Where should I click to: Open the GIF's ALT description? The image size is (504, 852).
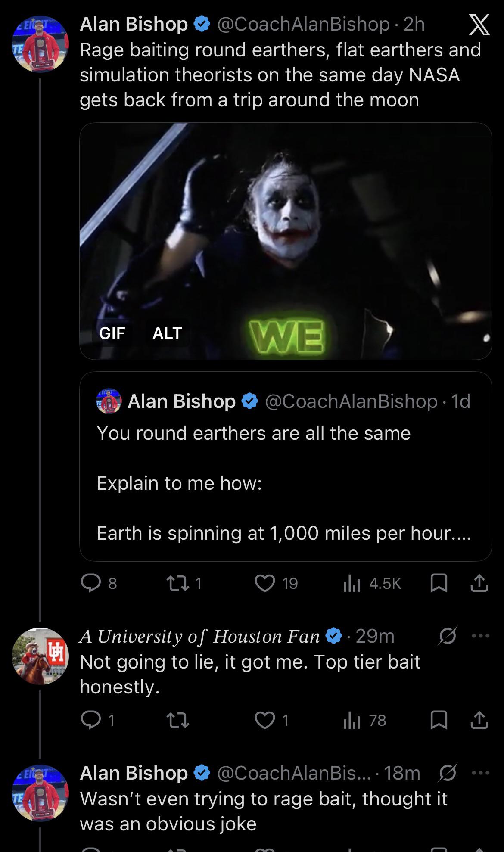pos(167,333)
